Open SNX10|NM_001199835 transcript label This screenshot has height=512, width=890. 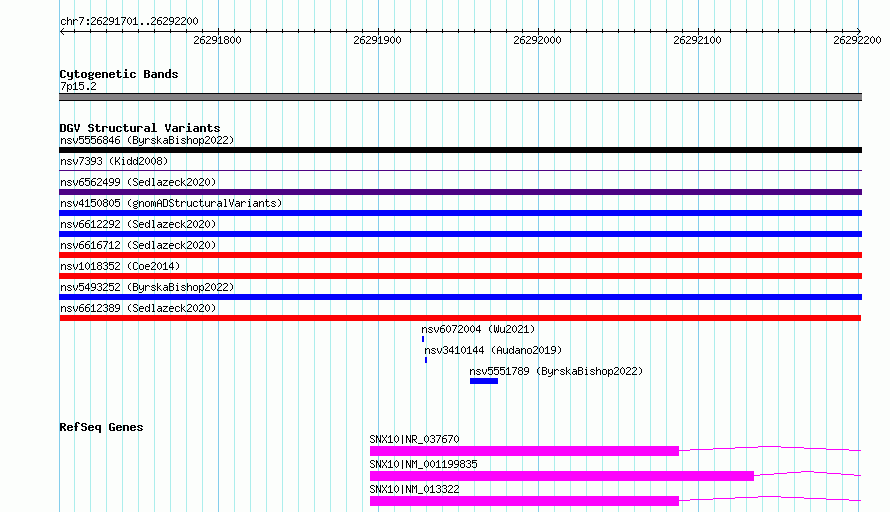[423, 464]
